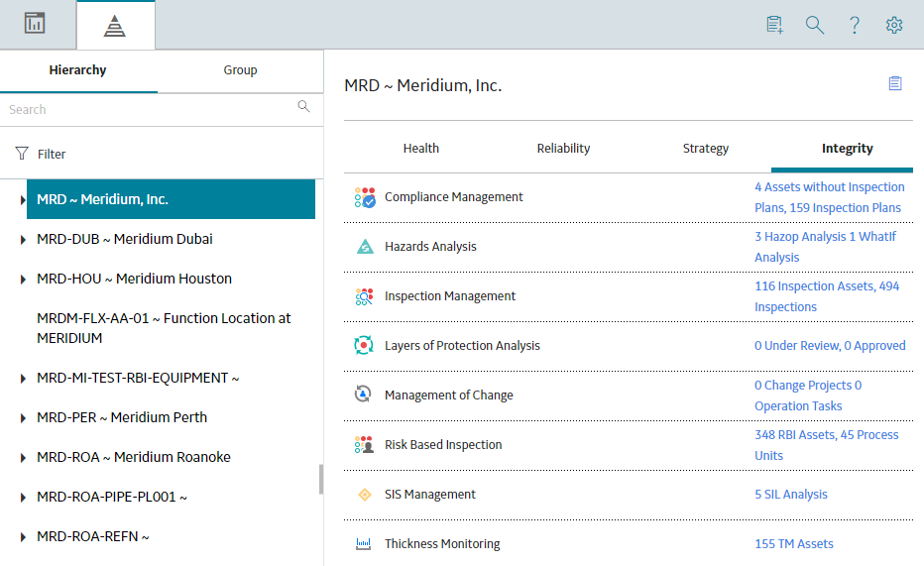Click Hazards Analysis label
924x566 pixels.
tap(430, 247)
